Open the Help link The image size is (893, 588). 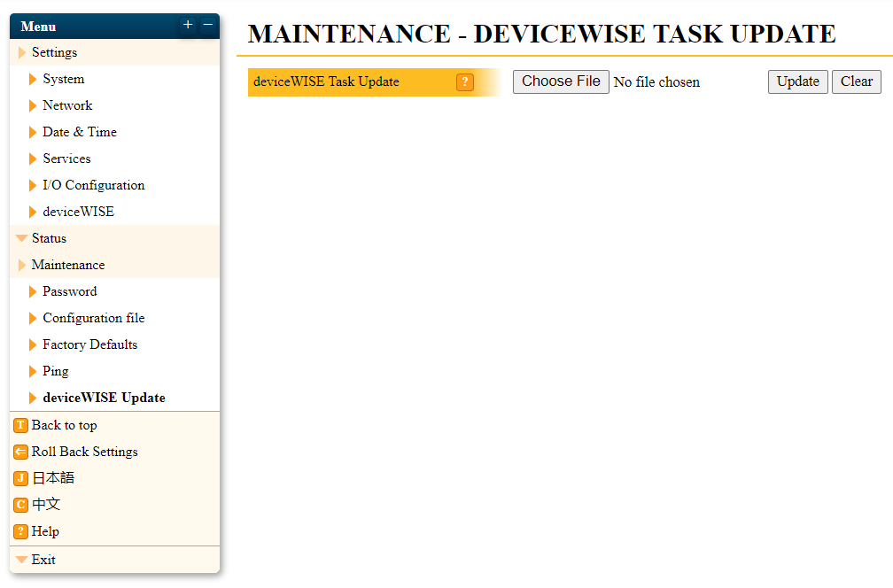45,531
